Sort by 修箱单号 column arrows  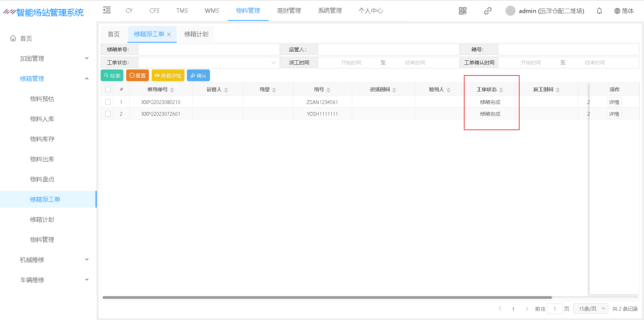tap(172, 90)
